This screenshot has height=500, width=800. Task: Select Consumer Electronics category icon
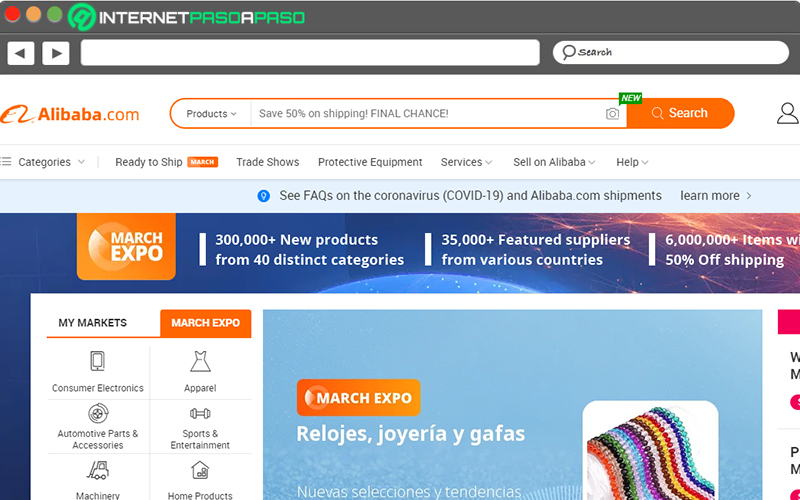click(97, 361)
